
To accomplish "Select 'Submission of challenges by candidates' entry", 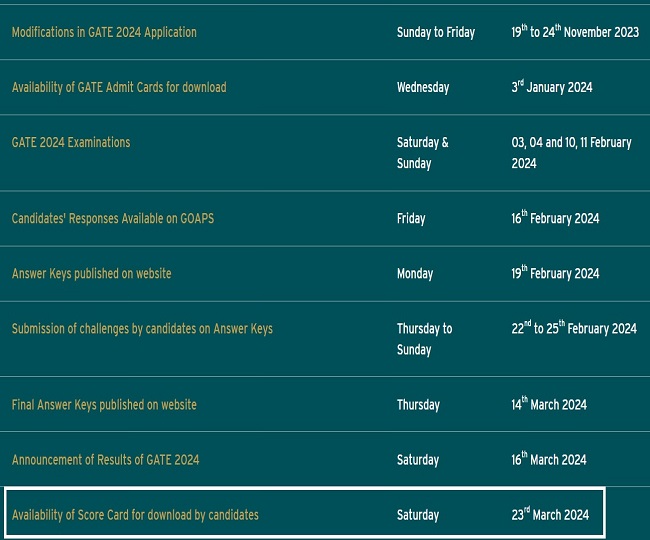I will [142, 328].
